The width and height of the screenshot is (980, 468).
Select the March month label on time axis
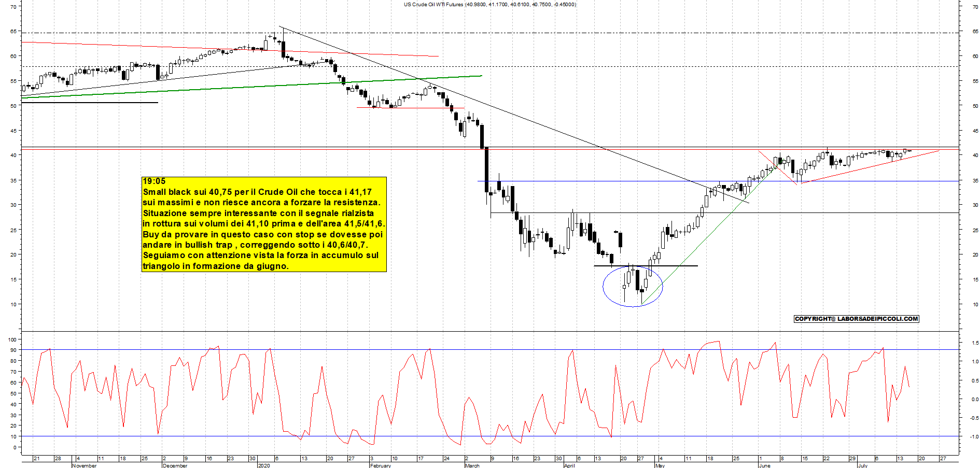pos(472,465)
